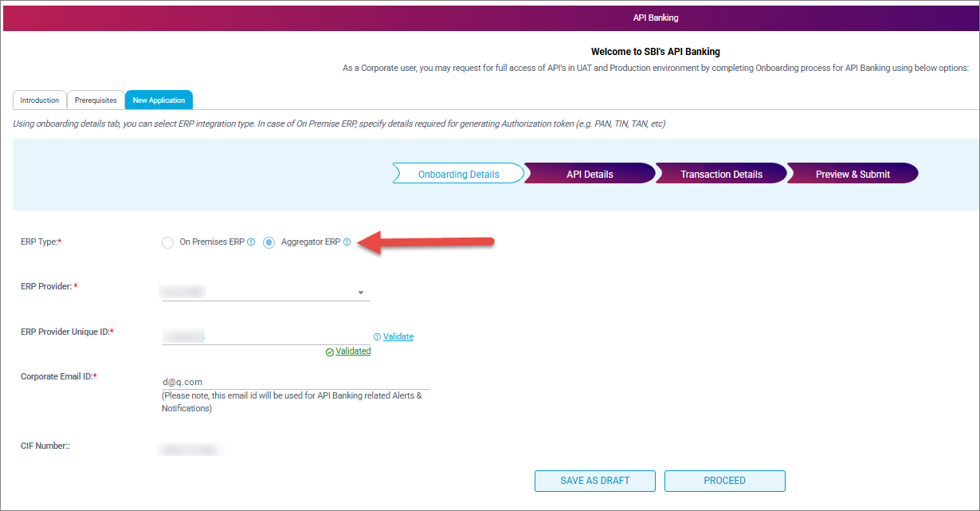Click the info icon beside Aggregator ERP
980x511 pixels.
[347, 242]
